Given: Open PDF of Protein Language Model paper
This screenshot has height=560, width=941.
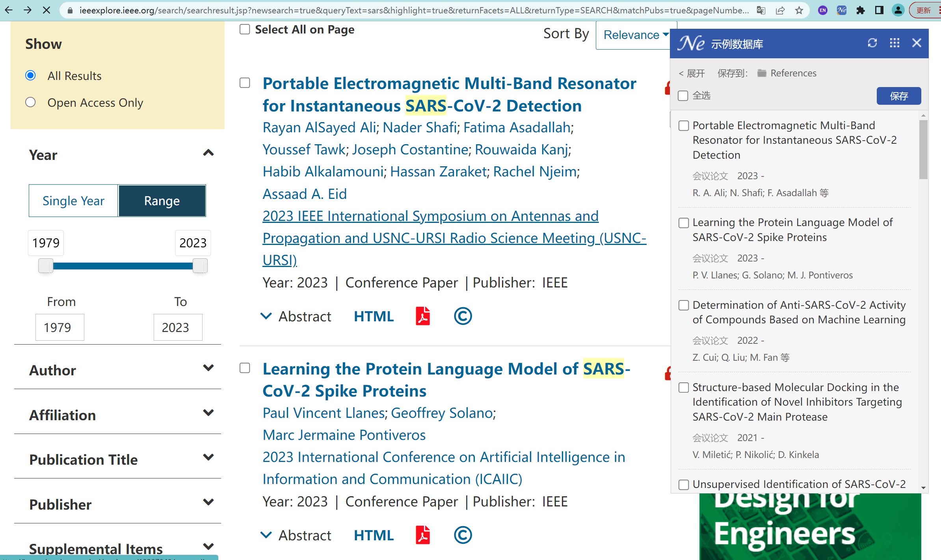Looking at the screenshot, I should coord(423,535).
